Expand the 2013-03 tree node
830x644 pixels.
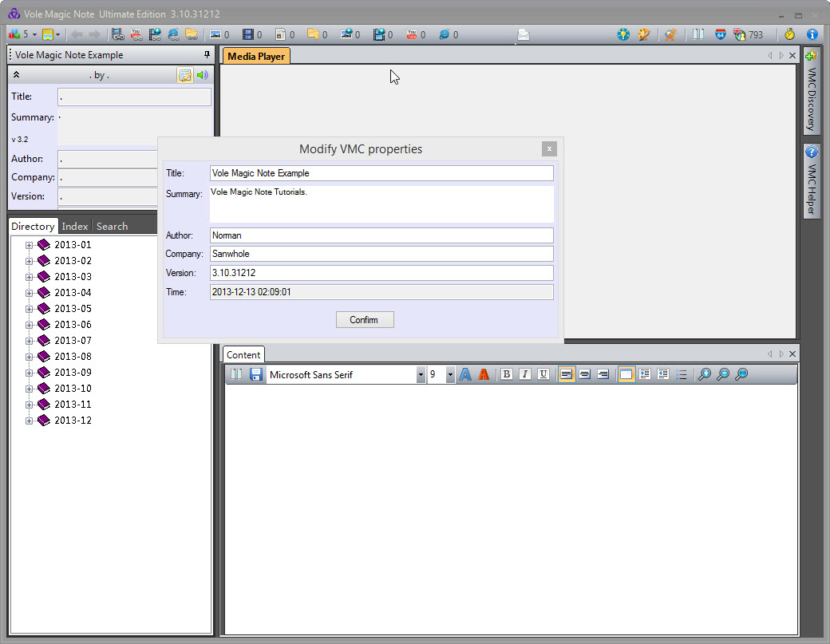pyautogui.click(x=29, y=277)
